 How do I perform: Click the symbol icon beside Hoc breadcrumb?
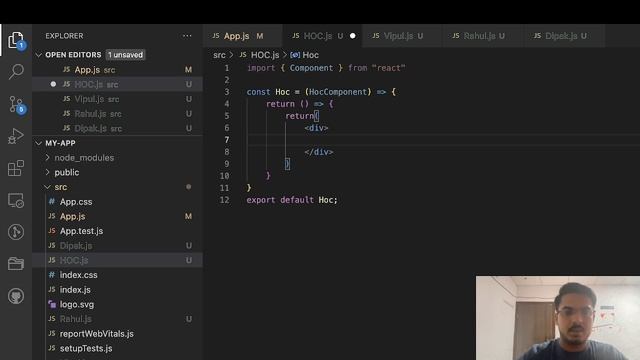click(295, 55)
